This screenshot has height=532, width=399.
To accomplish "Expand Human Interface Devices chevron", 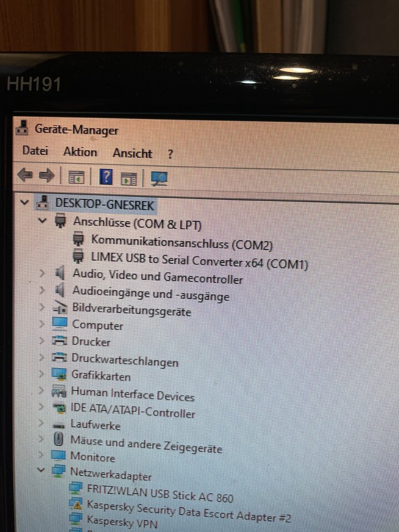I will pyautogui.click(x=42, y=390).
